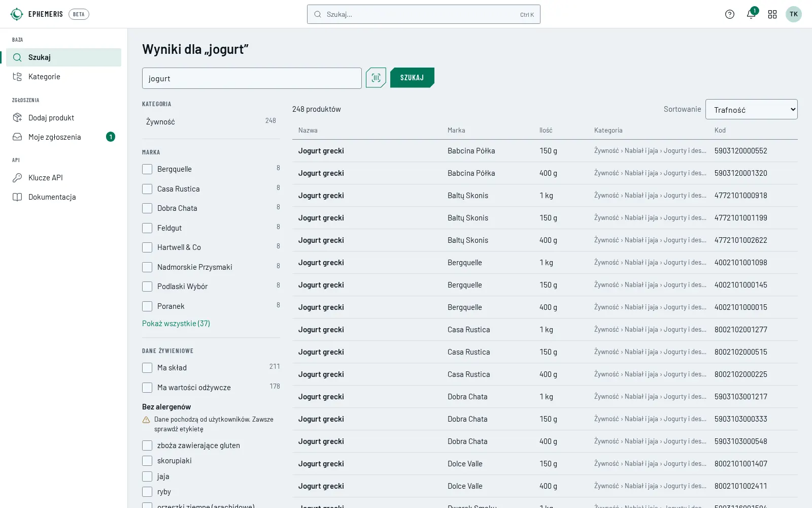Sort by the Nazwa column header
The height and width of the screenshot is (508, 812).
(x=308, y=131)
